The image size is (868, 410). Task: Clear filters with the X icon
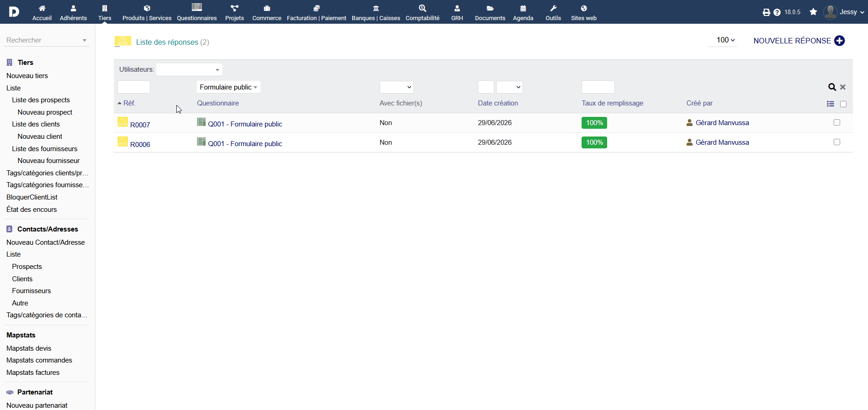tap(843, 87)
